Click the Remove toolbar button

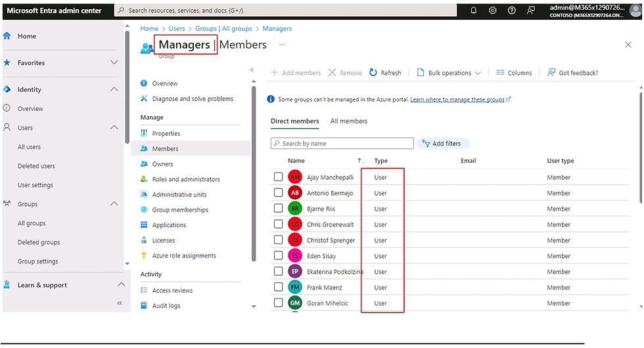point(345,73)
